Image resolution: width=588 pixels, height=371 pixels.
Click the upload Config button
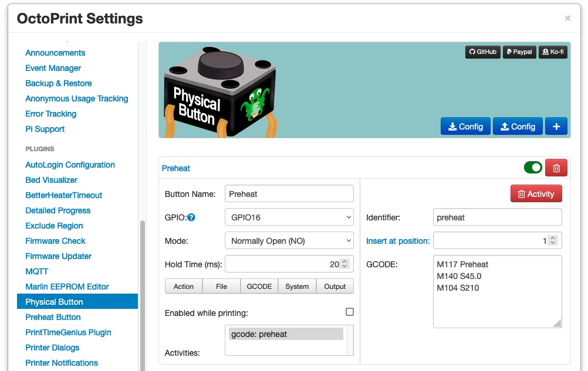pyautogui.click(x=518, y=127)
